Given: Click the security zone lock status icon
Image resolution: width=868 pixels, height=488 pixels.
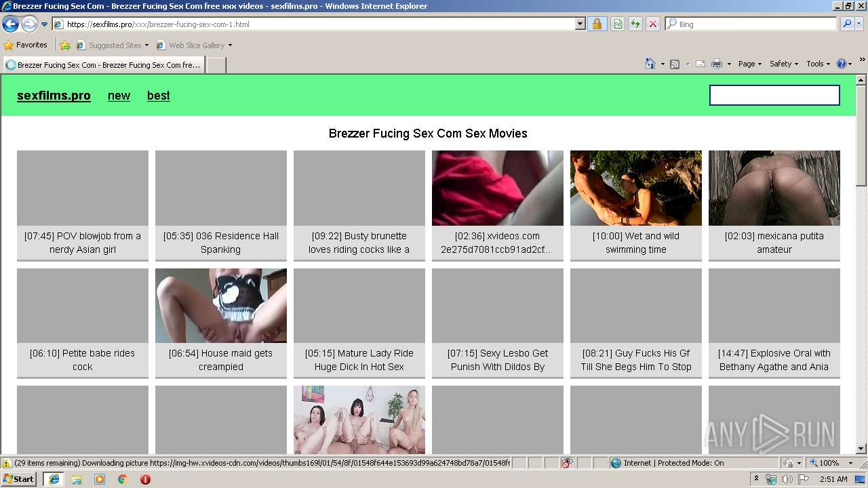Looking at the screenshot, I should pyautogui.click(x=789, y=463).
